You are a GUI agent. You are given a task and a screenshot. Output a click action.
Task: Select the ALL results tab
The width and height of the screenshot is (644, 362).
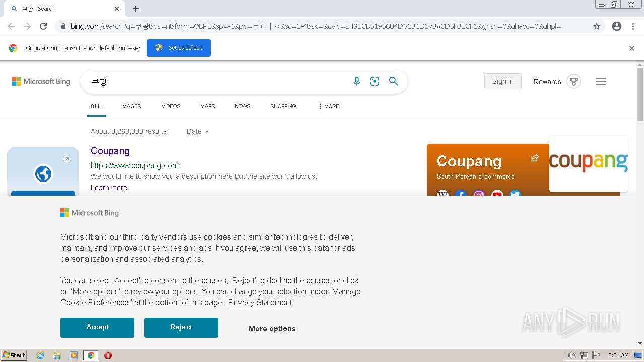[x=96, y=106]
